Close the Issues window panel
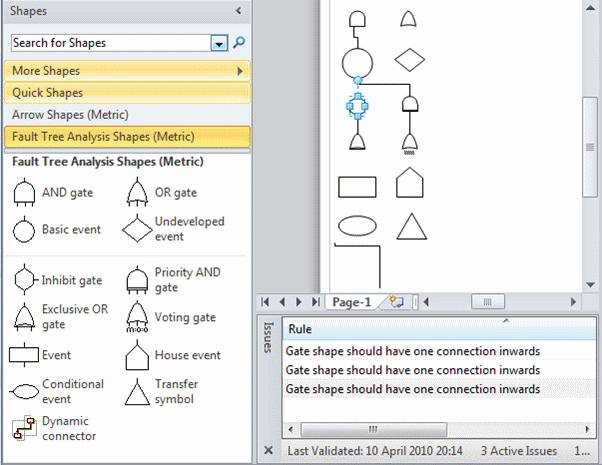Viewport: 602px width, 465px height. click(267, 451)
